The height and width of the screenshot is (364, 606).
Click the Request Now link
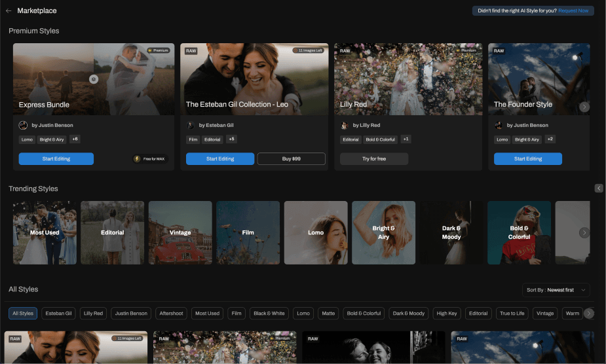coord(573,10)
